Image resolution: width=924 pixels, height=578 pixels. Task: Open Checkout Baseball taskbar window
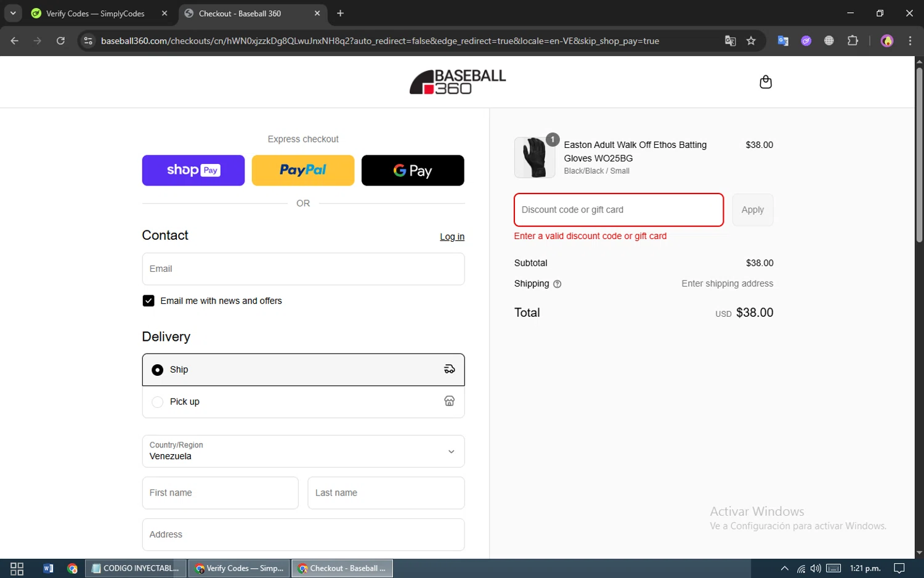pyautogui.click(x=342, y=569)
